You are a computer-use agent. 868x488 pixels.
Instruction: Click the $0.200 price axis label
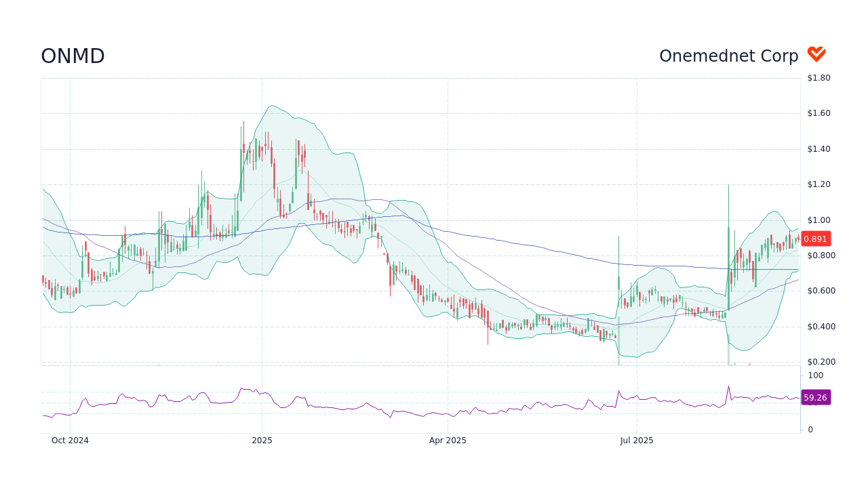tap(821, 362)
